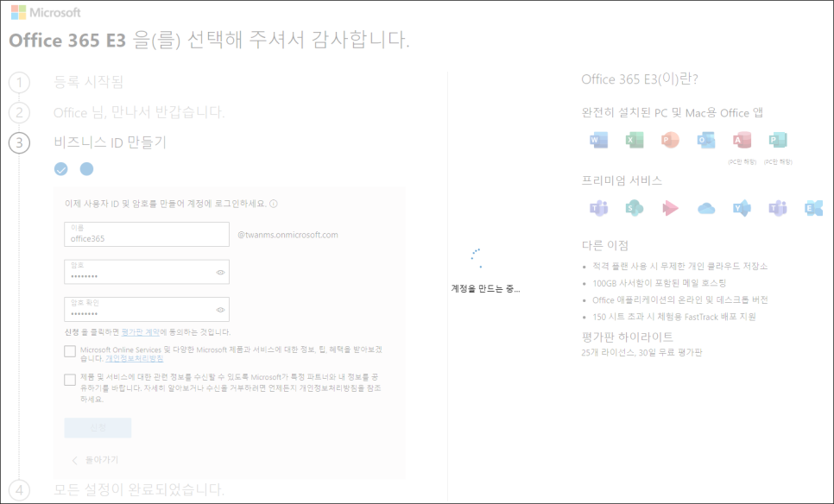Image resolution: width=834 pixels, height=504 pixels.
Task: Click the info icon after the ID instruction text
Action: click(274, 204)
